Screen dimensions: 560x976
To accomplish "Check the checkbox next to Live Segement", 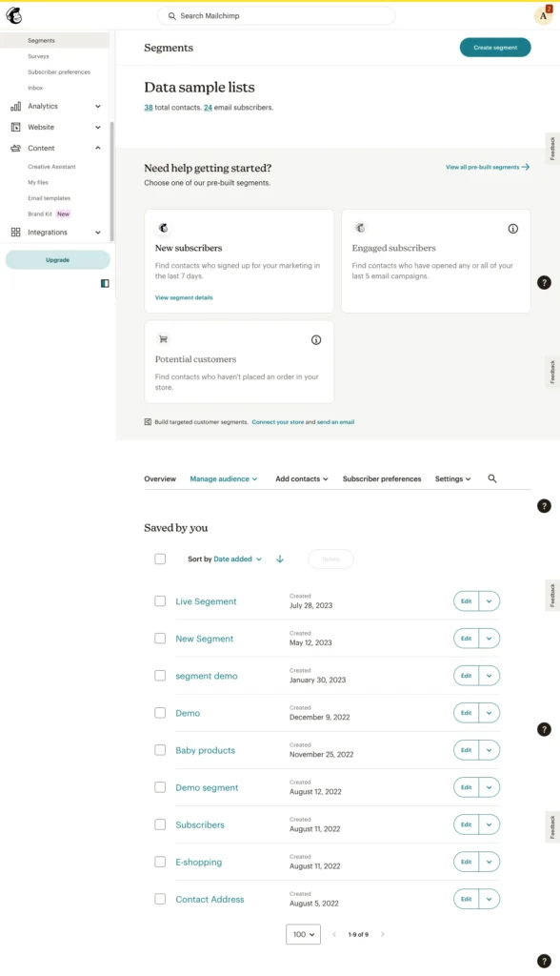I will (160, 601).
